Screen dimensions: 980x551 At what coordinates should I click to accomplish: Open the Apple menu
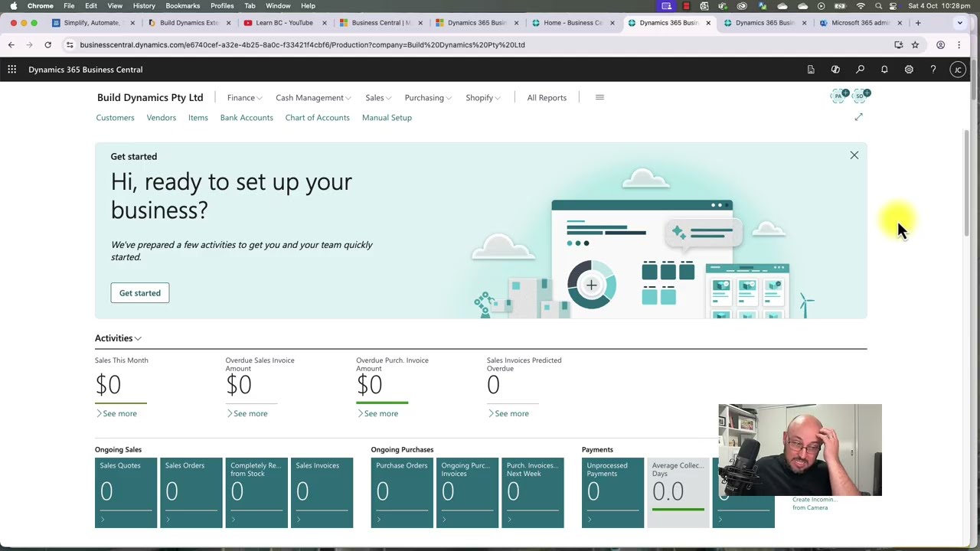(13, 6)
